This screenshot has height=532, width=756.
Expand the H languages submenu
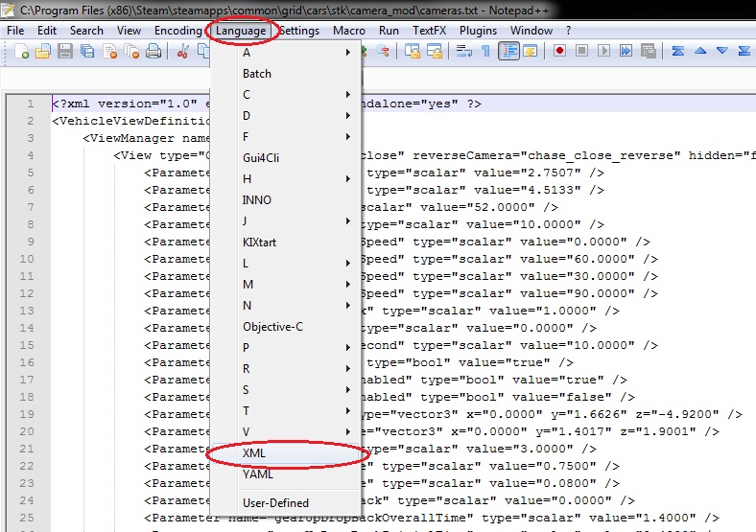(x=287, y=179)
